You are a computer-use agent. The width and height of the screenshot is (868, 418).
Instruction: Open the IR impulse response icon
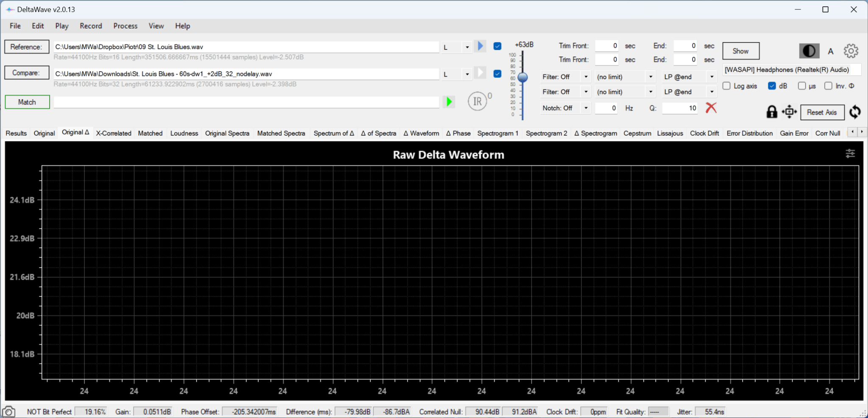point(477,101)
